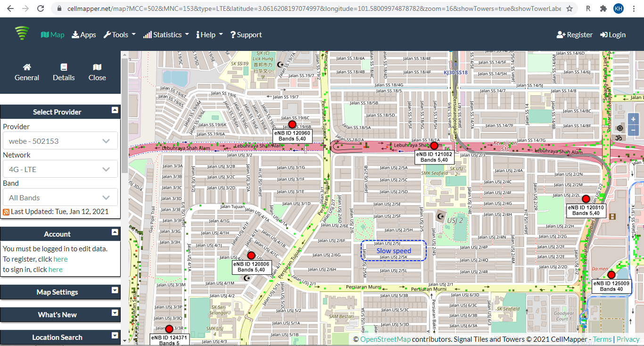Select the Details panel icon
Screen dimensions: 644x346
[64, 72]
